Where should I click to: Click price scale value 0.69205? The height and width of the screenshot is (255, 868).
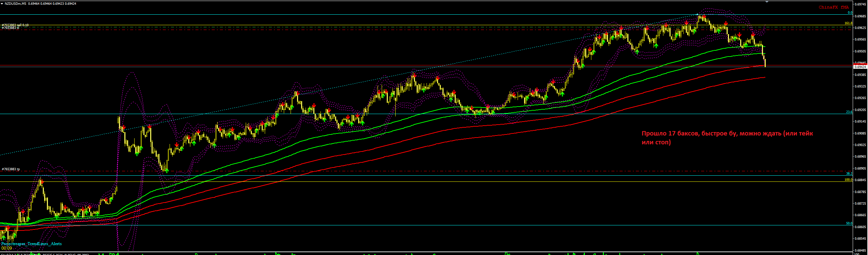tap(861, 110)
